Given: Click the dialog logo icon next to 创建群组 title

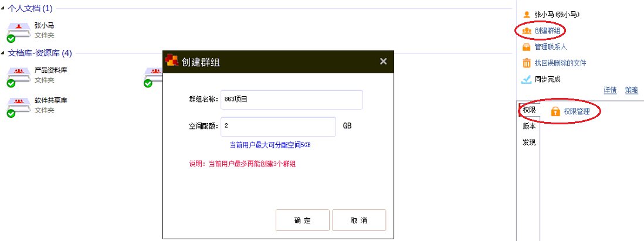Looking at the screenshot, I should [x=172, y=60].
